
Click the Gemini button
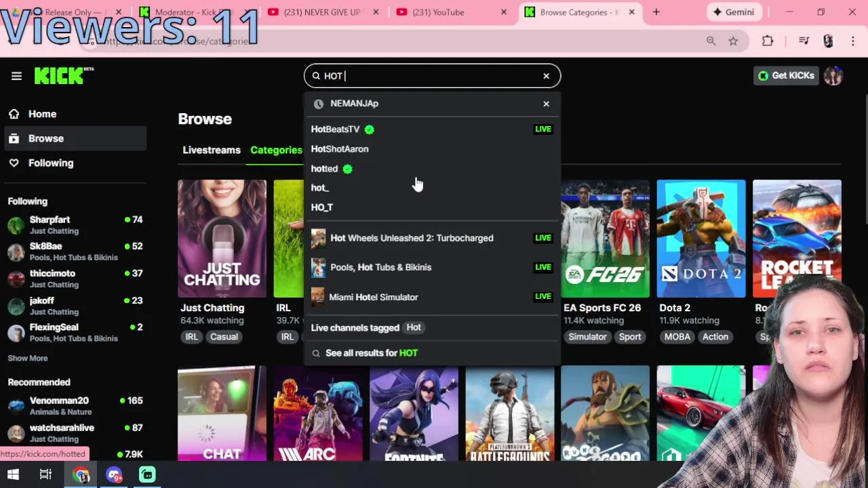click(734, 12)
